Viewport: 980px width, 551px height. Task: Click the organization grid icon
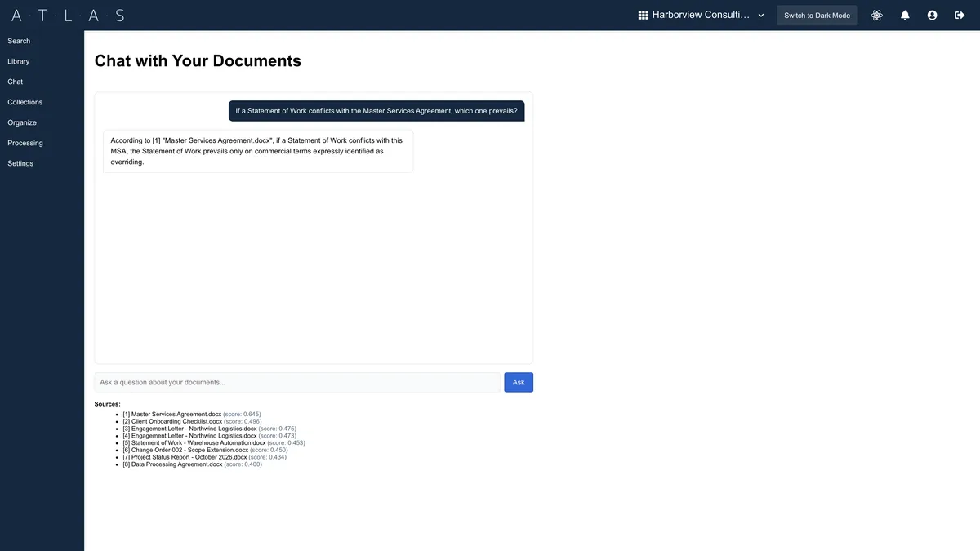click(x=643, y=16)
